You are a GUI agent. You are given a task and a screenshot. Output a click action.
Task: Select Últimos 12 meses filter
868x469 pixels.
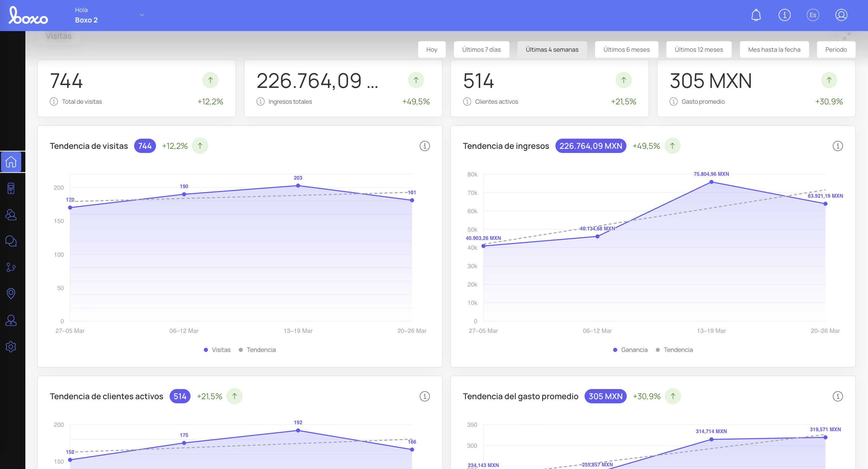[x=698, y=50]
